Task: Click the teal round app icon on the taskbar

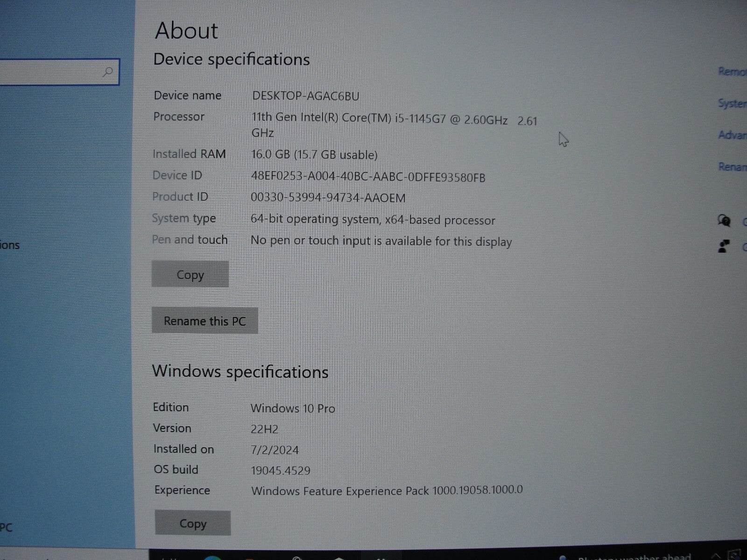Action: point(212,558)
